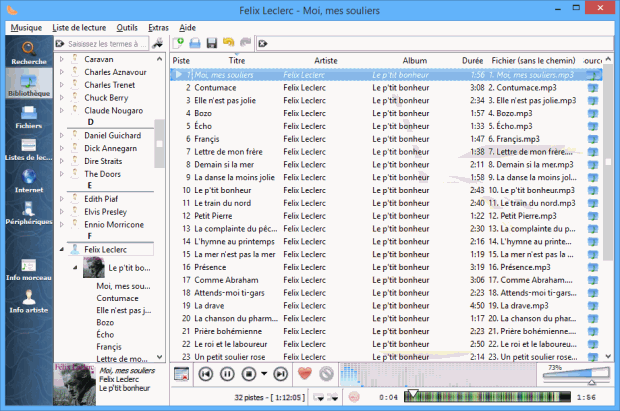Sort by the Piste column header

[181, 61]
